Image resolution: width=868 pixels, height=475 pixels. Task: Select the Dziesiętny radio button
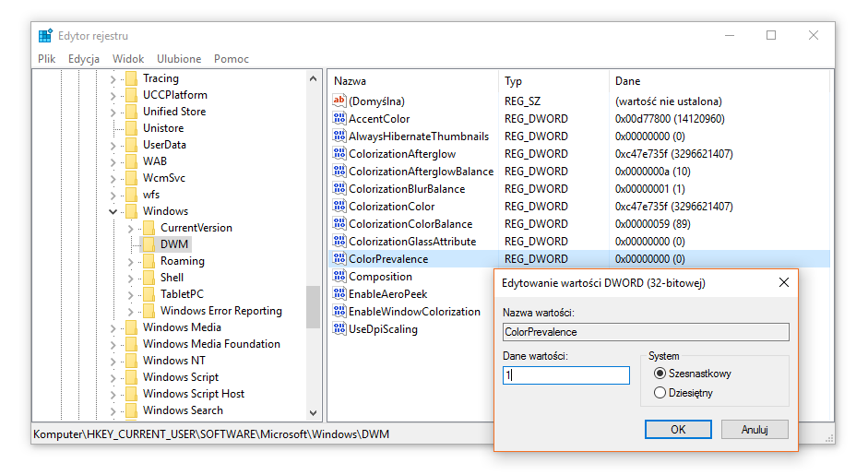pos(660,393)
